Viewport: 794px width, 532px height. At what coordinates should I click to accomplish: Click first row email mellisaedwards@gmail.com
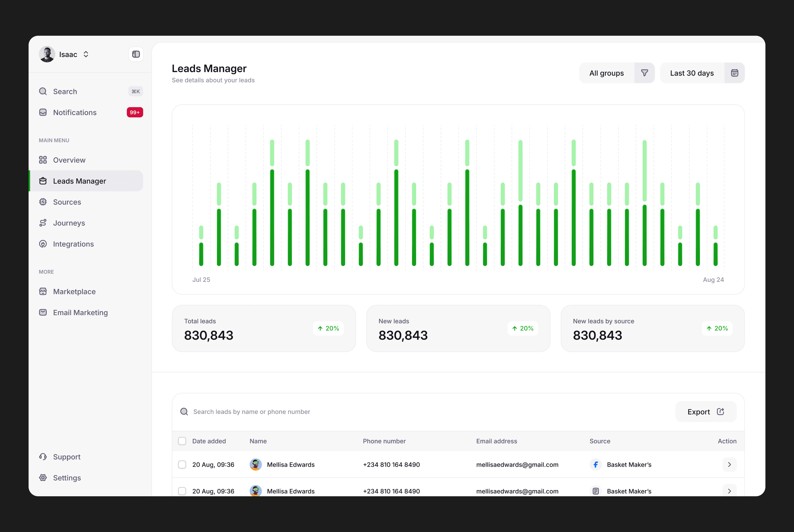tap(517, 465)
